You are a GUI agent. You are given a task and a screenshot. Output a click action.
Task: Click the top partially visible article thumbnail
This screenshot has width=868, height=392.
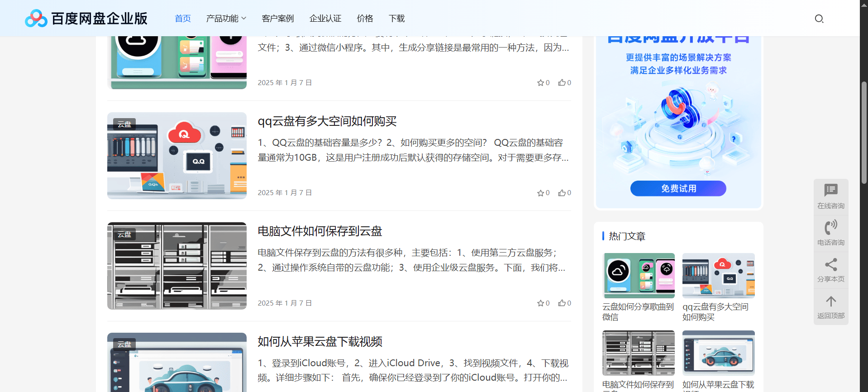[x=177, y=62]
